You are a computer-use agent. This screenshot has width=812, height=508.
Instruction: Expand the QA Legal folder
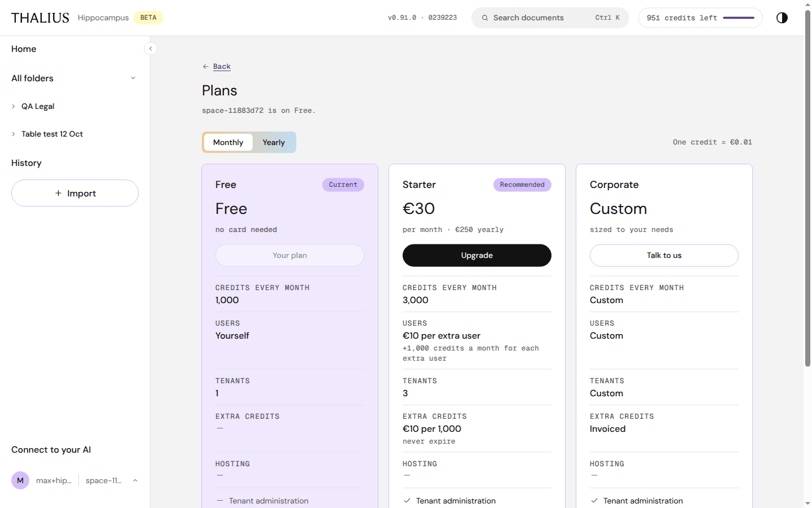coord(14,106)
